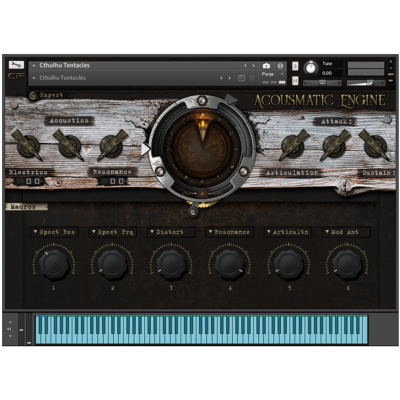The height and width of the screenshot is (400, 400).
Task: Switch to the Macros tab
Action: coord(26,207)
